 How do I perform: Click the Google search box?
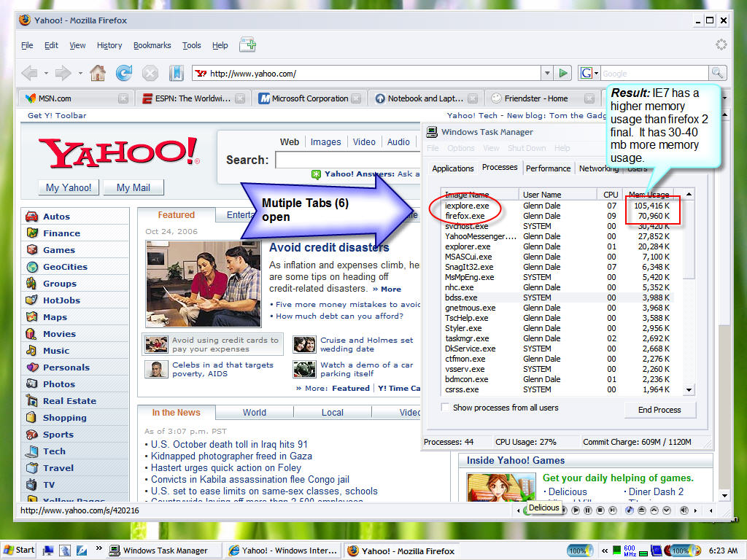[654, 74]
